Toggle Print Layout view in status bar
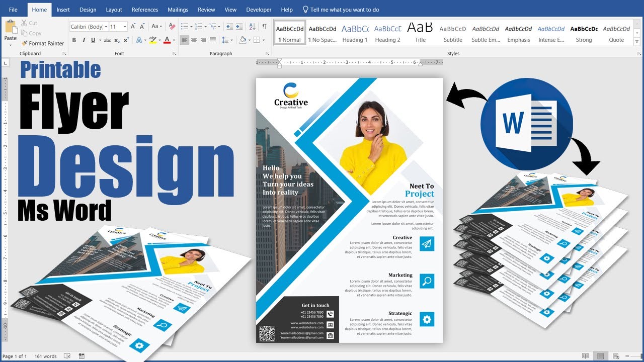The image size is (644, 362). pos(600,356)
